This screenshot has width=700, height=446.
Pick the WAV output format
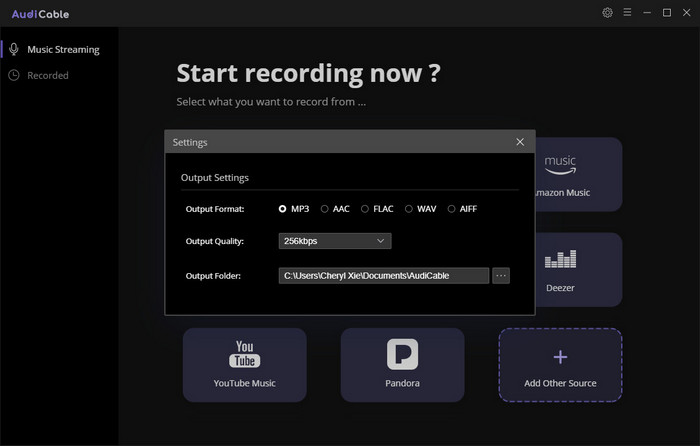pos(409,209)
